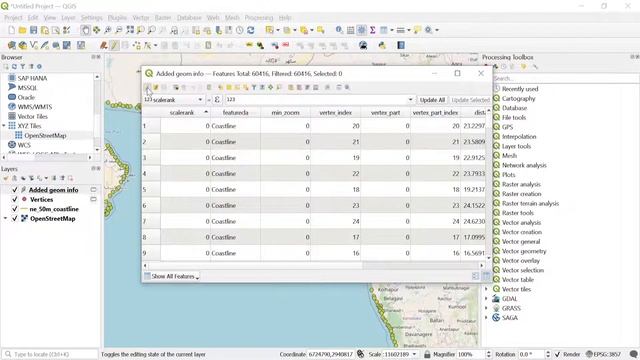The height and width of the screenshot is (360, 640).
Task: Click the attribute table horizontal scrollbar
Action: [313, 266]
